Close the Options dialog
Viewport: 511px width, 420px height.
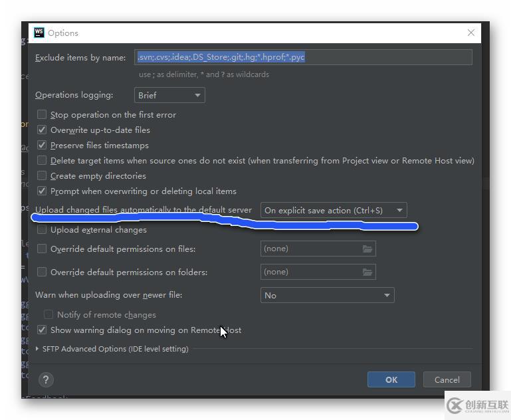coord(470,33)
